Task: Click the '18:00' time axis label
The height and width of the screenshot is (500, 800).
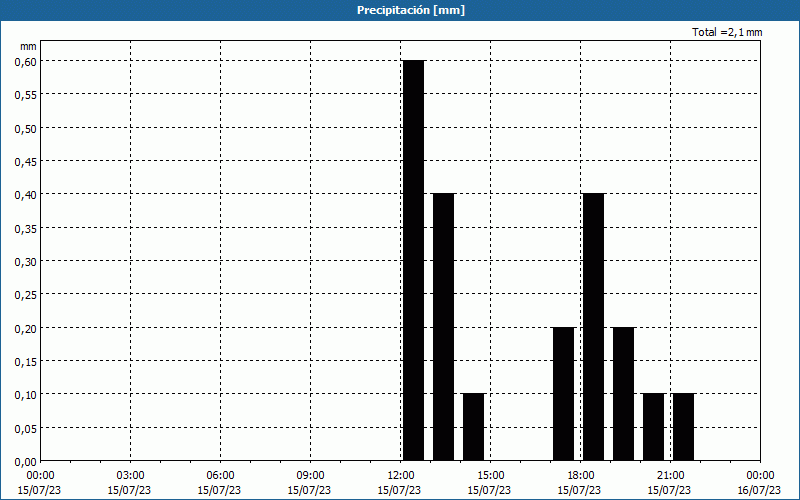Action: [x=581, y=476]
